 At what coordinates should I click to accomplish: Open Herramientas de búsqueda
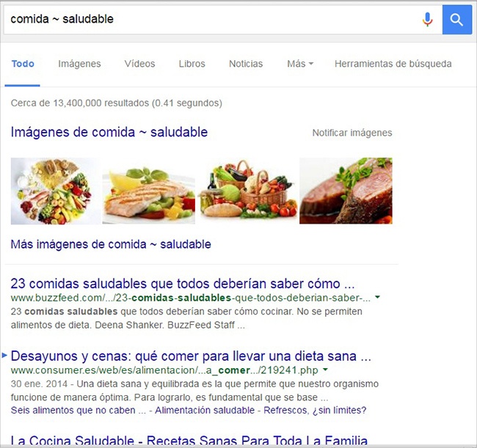coord(393,64)
